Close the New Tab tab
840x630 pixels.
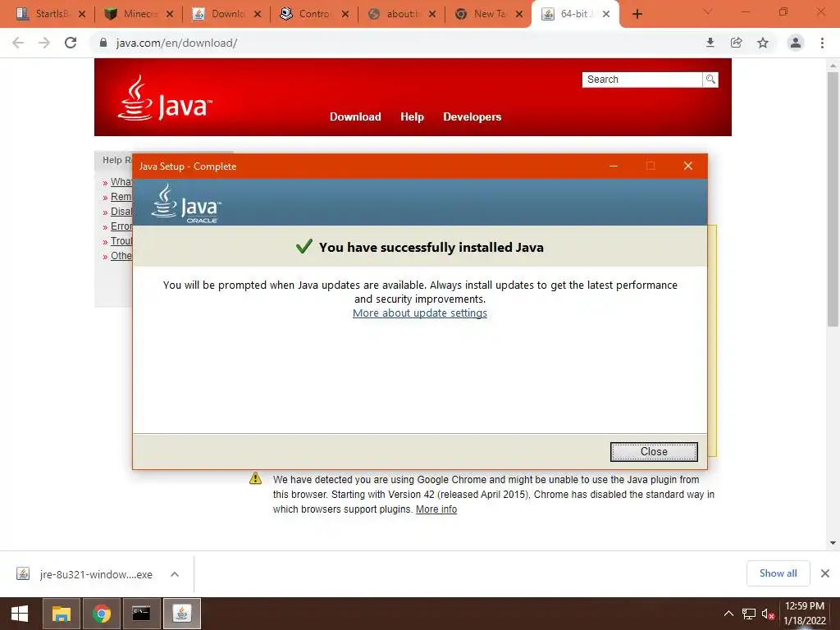pos(519,15)
